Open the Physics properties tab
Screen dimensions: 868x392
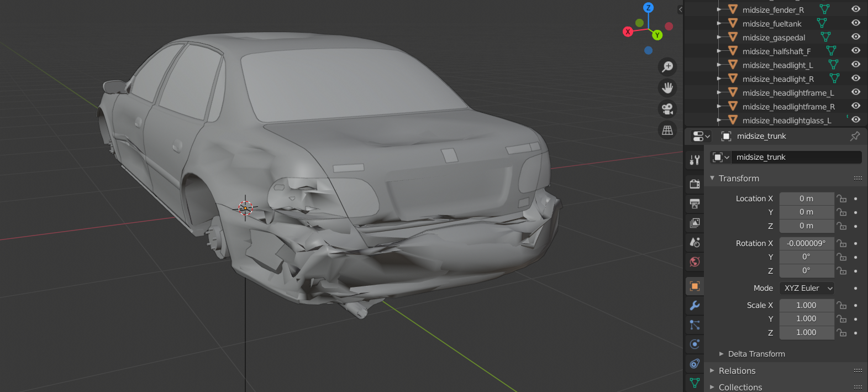(695, 344)
